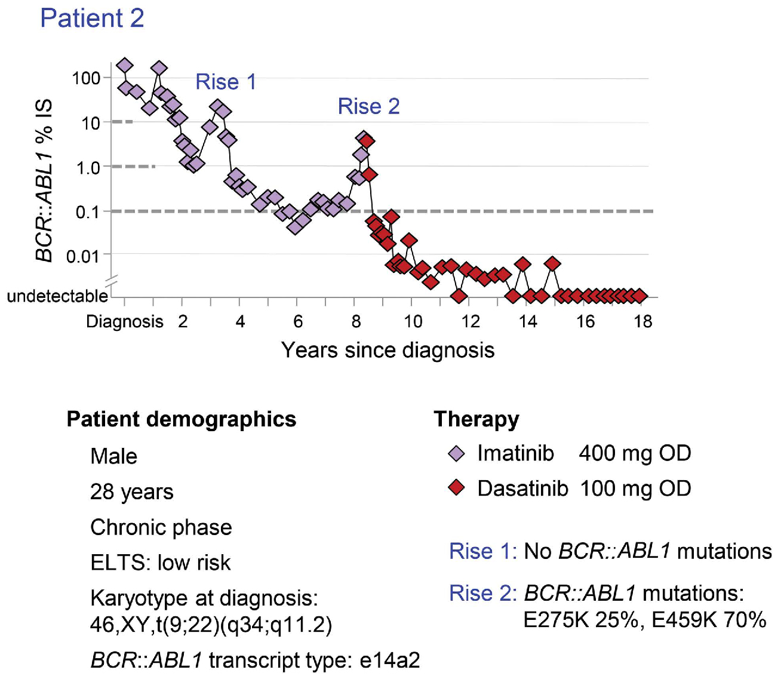Screen dimensions: 784x679
Task: Click the "Years since diagnosis" axis title
Action: point(388,350)
